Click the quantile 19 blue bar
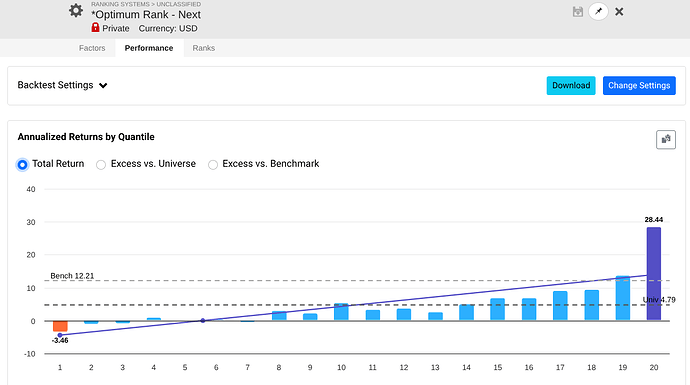The image size is (690, 385). (x=623, y=298)
